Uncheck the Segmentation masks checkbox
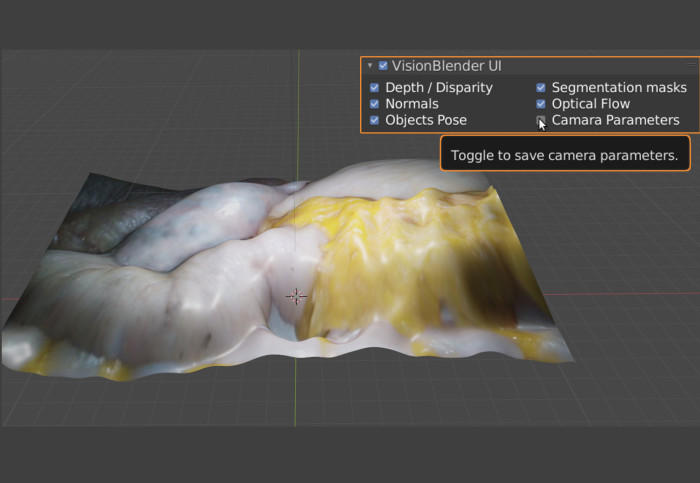700x483 pixels. point(541,88)
